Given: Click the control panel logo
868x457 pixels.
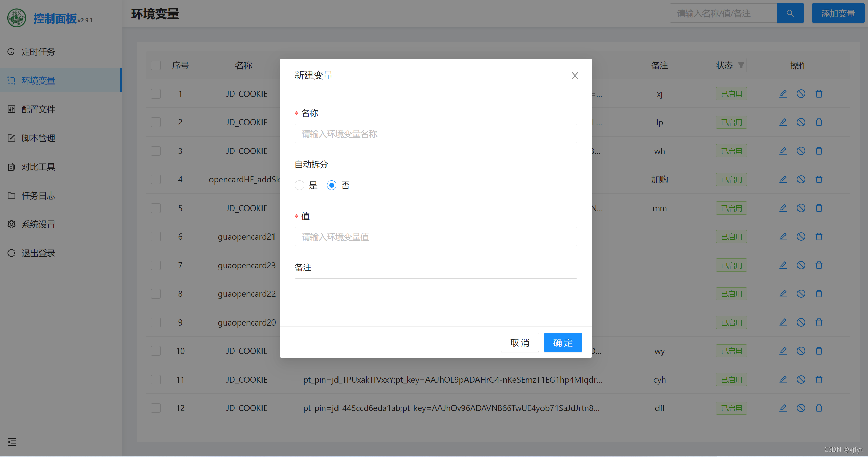Looking at the screenshot, I should [x=17, y=18].
